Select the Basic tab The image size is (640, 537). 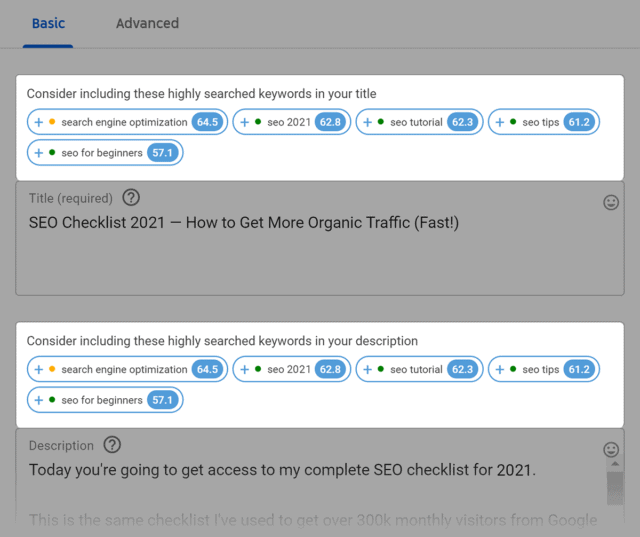(x=48, y=23)
